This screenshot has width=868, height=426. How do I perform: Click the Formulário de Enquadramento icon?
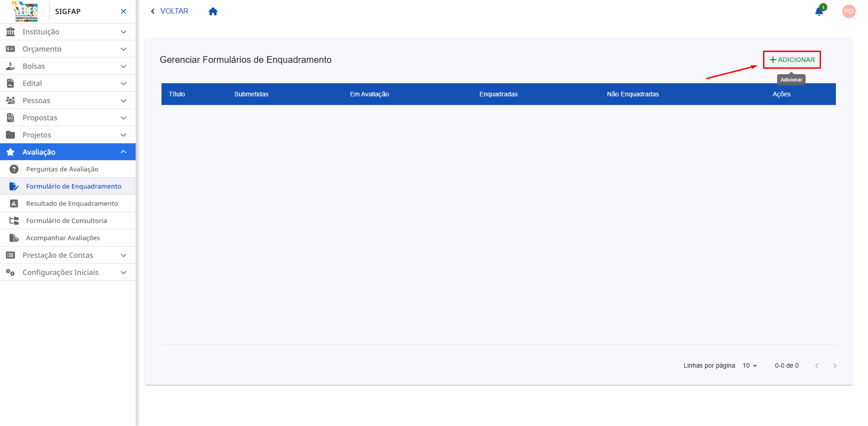14,186
